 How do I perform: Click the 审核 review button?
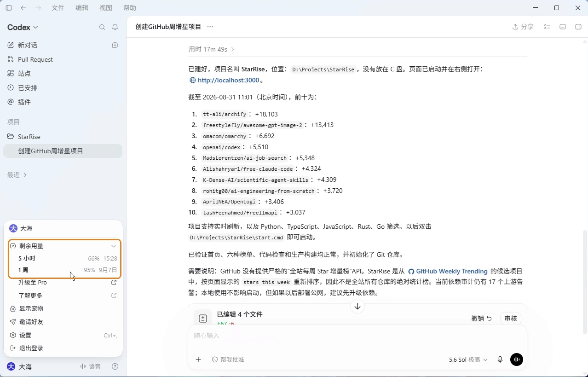pos(511,319)
